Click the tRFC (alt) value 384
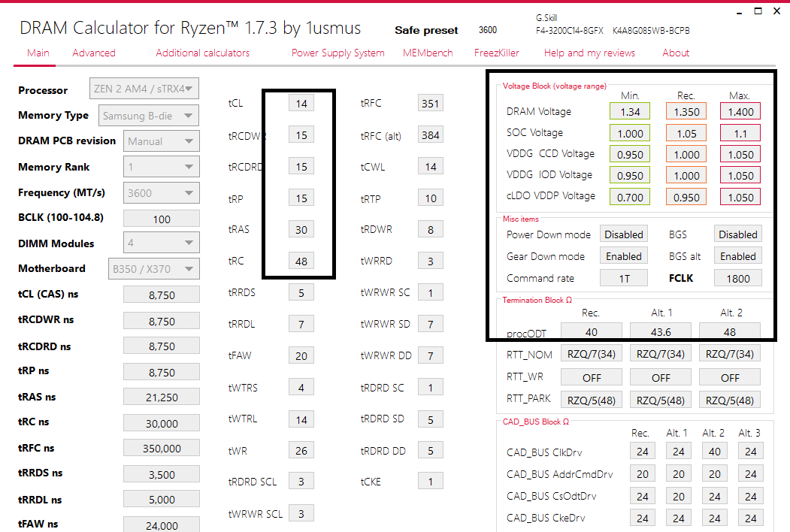 coord(430,135)
